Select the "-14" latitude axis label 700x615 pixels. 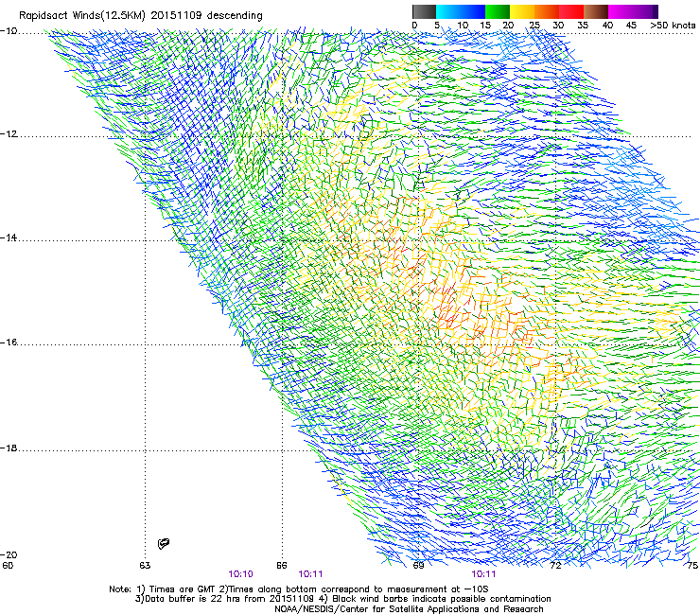(9, 238)
